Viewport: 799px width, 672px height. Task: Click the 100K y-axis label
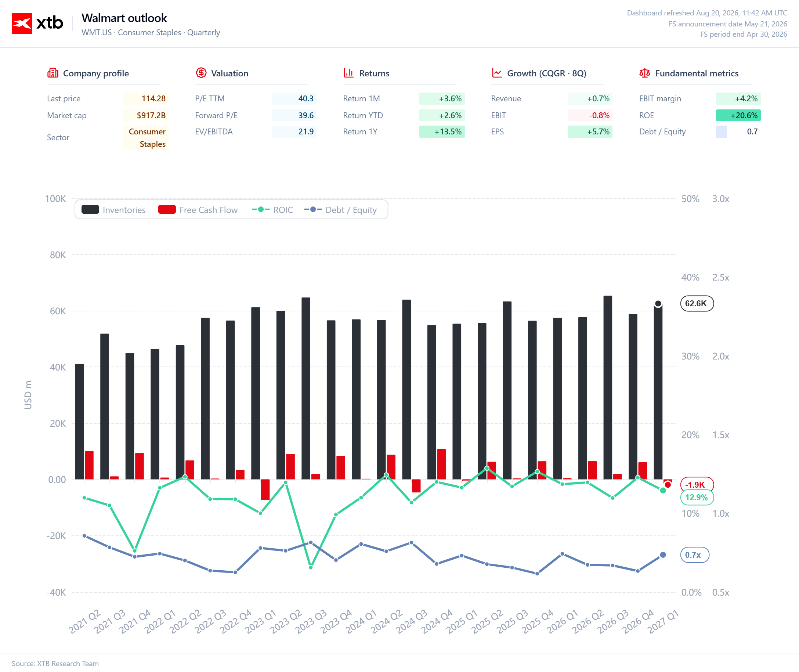55,198
